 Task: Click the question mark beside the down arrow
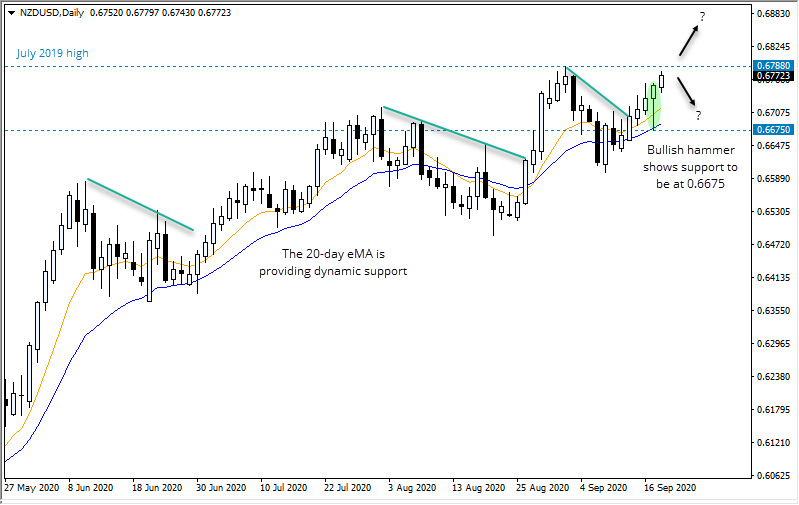point(697,114)
